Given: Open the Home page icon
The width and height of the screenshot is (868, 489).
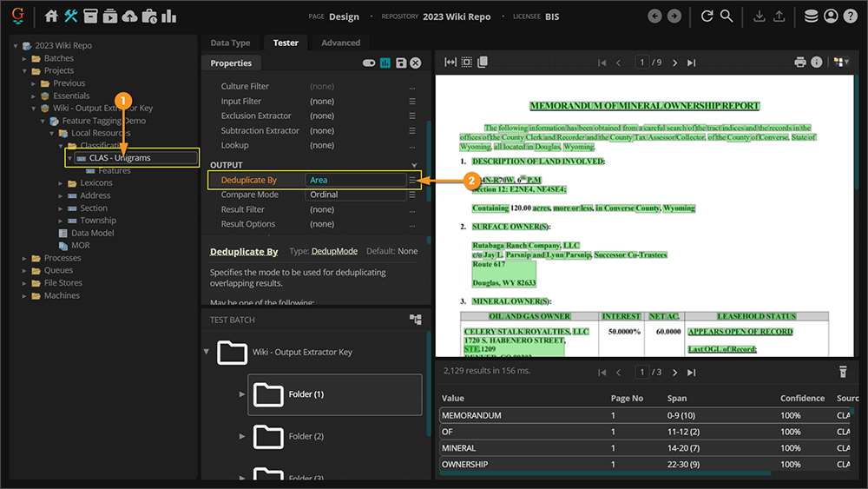Looking at the screenshot, I should [x=51, y=17].
